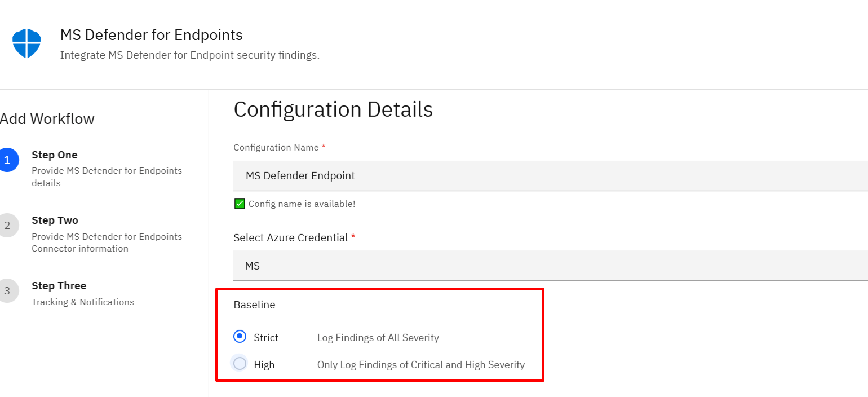Click the 'MS Defender for Endpoints' title
The image size is (868, 397).
pos(151,35)
